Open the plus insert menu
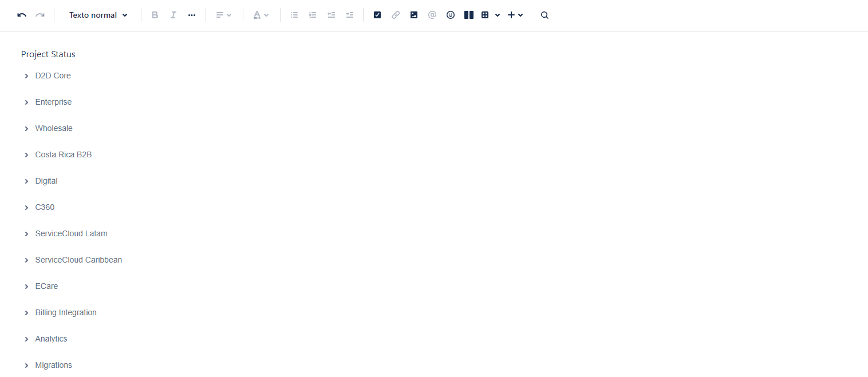This screenshot has height=377, width=868. (x=515, y=15)
